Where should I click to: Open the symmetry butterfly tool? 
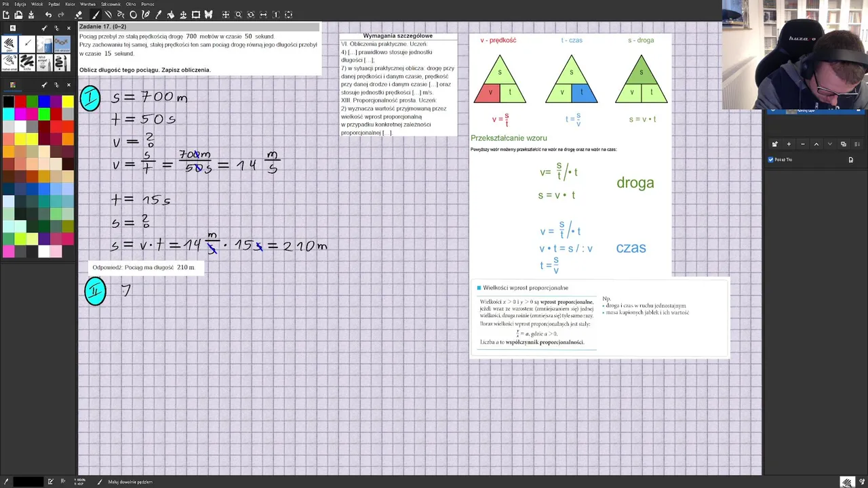[209, 15]
